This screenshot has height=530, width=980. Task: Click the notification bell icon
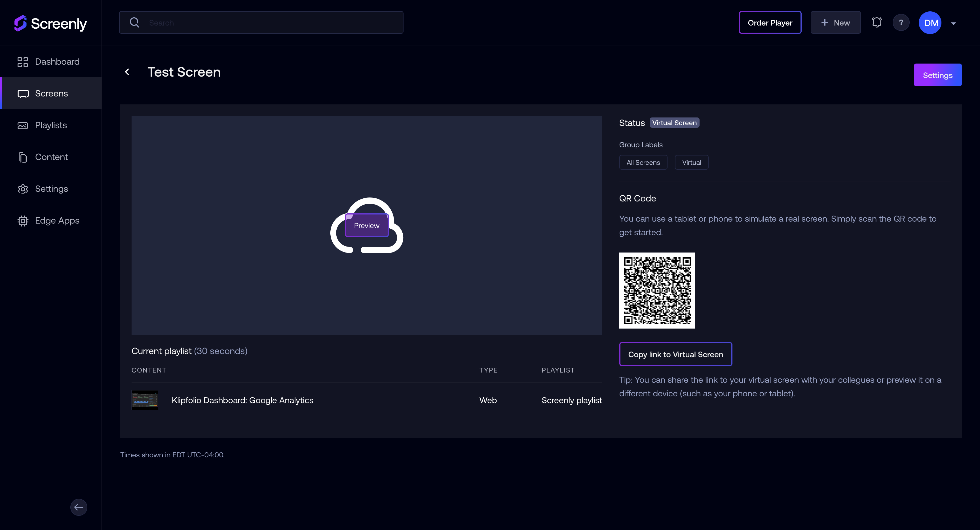click(876, 22)
